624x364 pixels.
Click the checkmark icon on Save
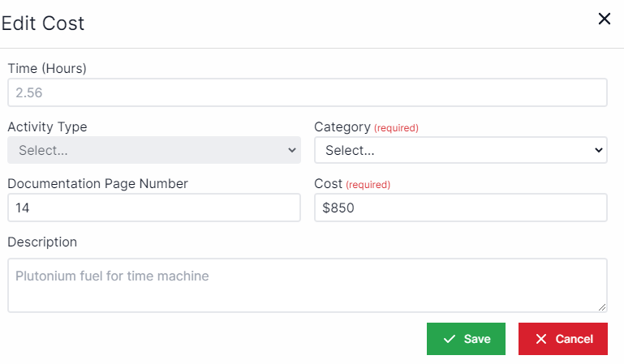coord(450,339)
